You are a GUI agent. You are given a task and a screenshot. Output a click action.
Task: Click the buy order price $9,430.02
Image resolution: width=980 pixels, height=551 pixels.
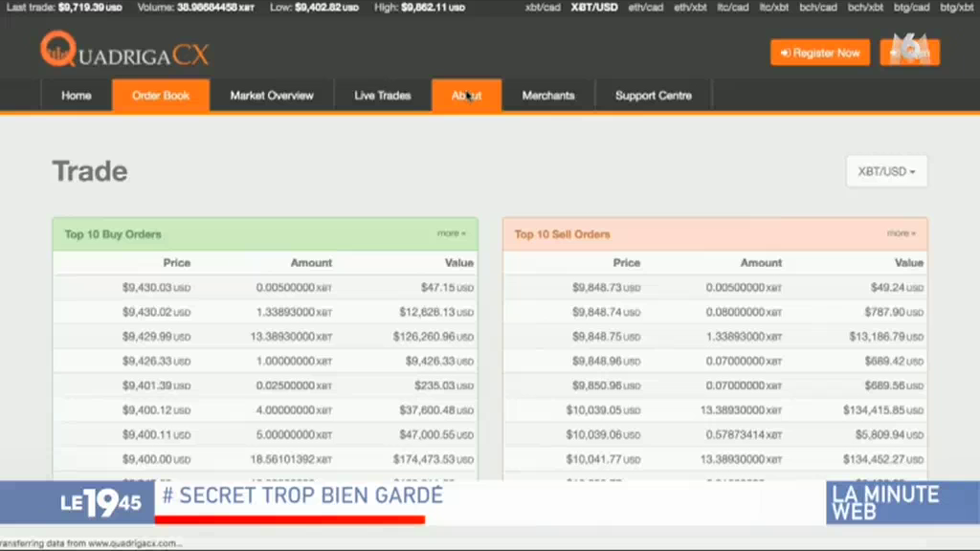coord(156,312)
